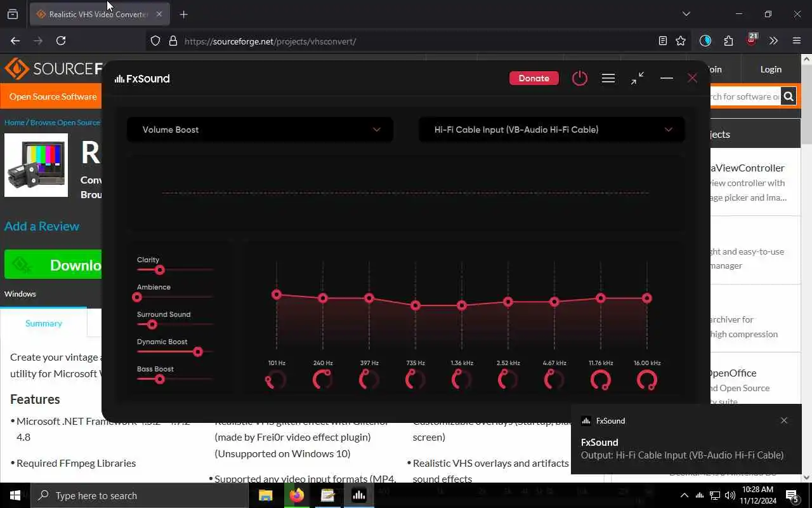Image resolution: width=812 pixels, height=508 pixels.
Task: Click the Dynamic Boost slider handle
Action: (x=198, y=352)
